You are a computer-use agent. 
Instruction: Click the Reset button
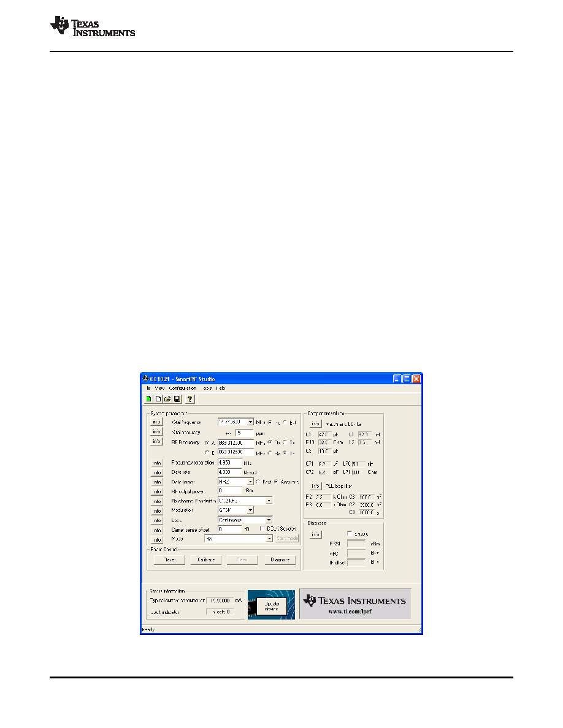(169, 560)
